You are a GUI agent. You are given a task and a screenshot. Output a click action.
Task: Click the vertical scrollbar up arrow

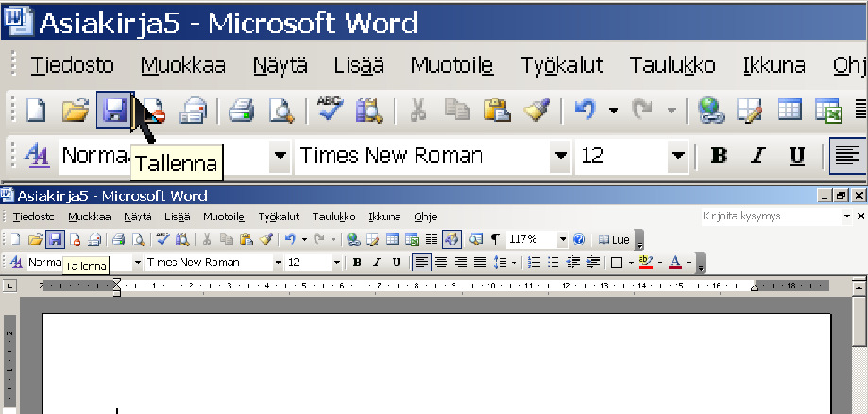859,286
